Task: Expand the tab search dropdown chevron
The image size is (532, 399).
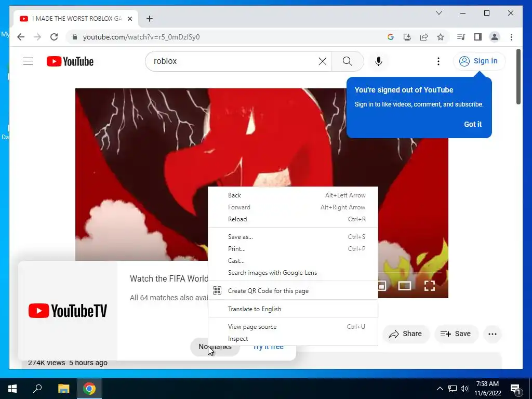Action: coord(438,13)
